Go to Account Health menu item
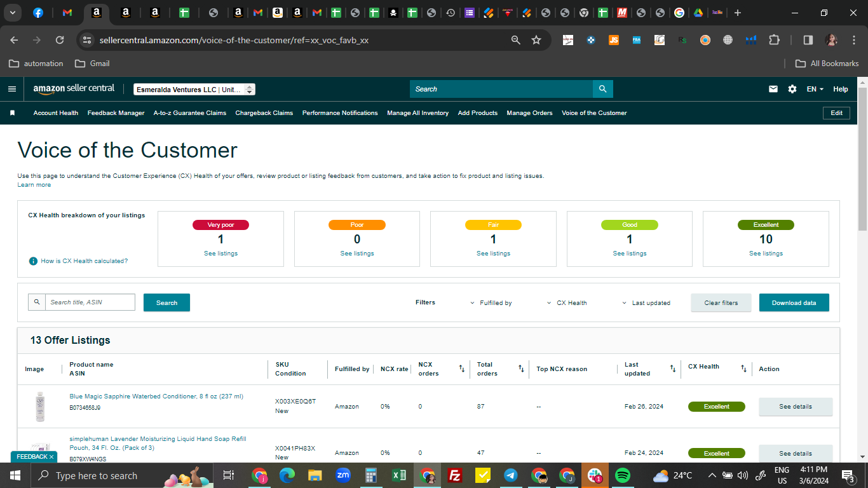Viewport: 868px width, 488px height. [x=56, y=113]
